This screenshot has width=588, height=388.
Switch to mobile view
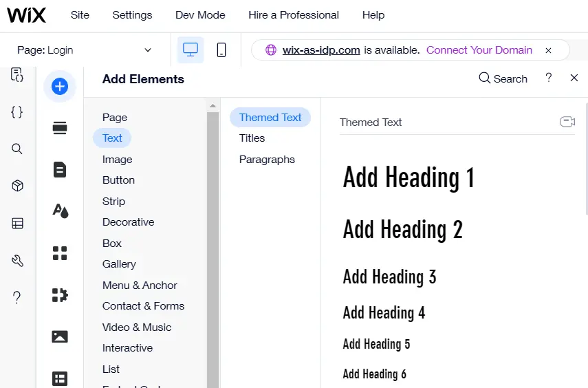pyautogui.click(x=221, y=50)
